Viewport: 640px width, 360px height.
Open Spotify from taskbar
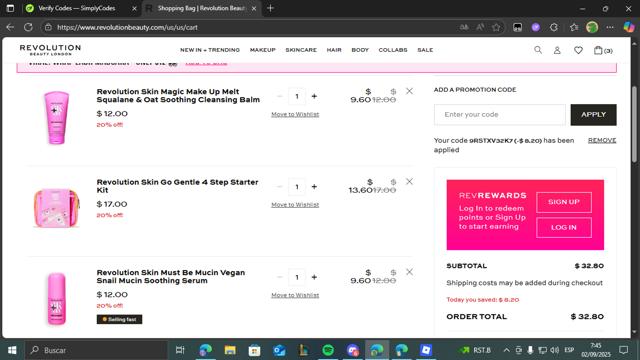pyautogui.click(x=328, y=350)
